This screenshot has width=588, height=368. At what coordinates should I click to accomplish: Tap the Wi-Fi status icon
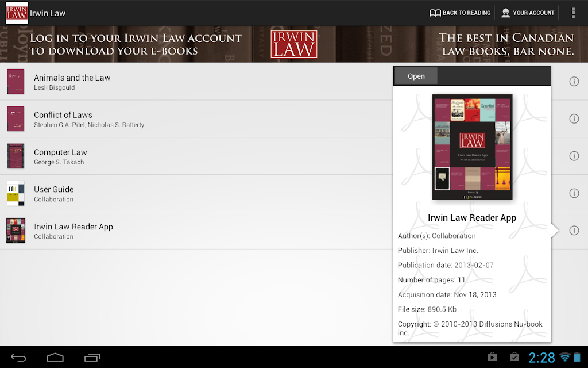coord(564,357)
